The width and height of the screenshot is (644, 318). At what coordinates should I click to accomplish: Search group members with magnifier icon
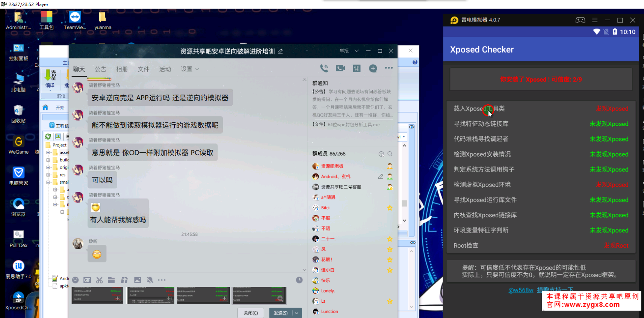[390, 154]
